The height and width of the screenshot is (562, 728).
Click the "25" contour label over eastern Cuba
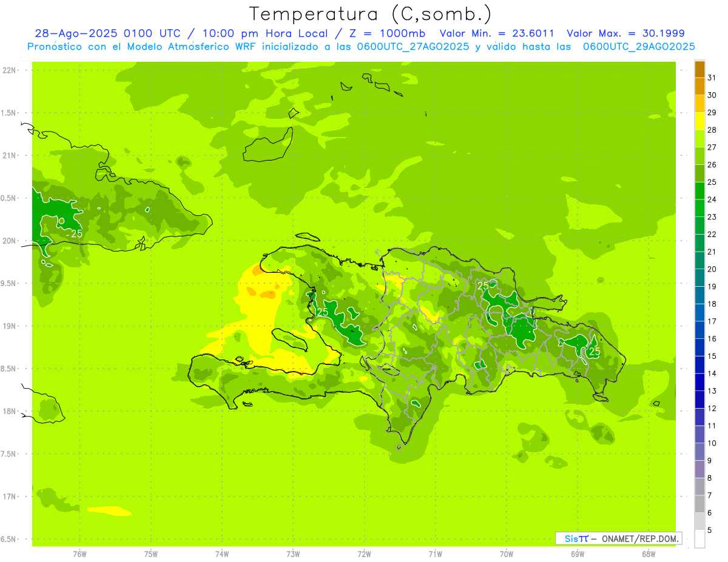77,233
